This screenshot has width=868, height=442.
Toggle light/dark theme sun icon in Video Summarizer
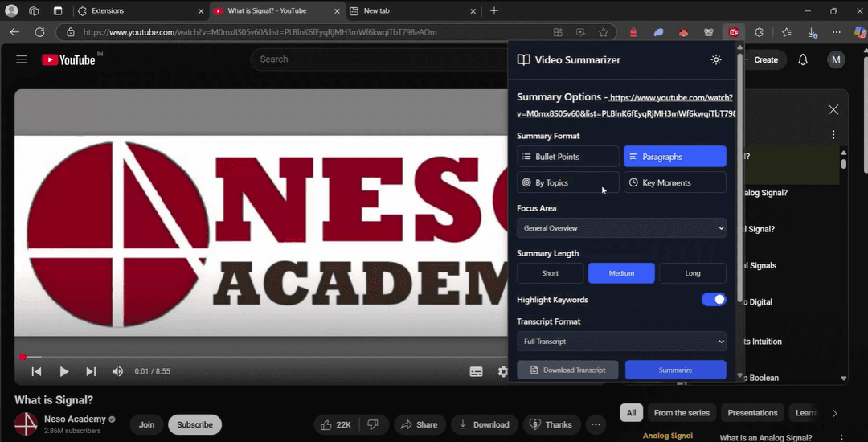(716, 59)
